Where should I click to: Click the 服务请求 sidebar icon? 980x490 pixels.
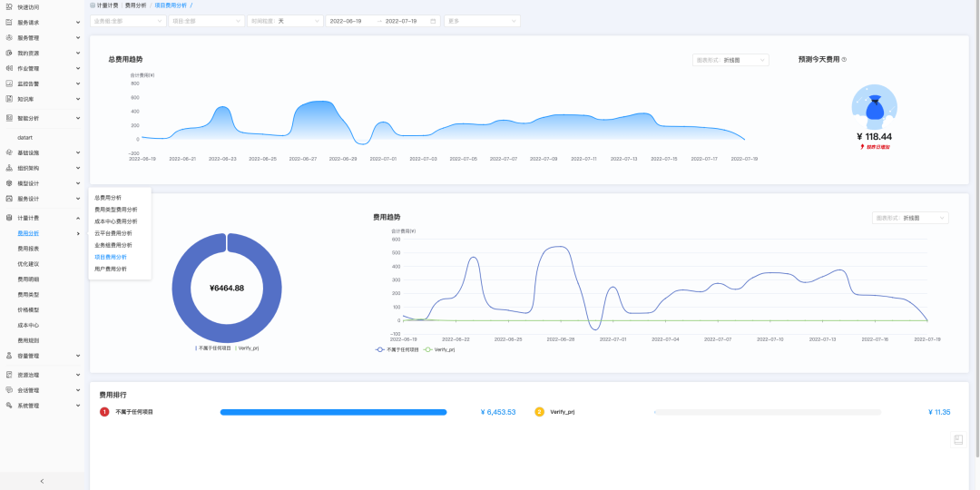point(9,22)
